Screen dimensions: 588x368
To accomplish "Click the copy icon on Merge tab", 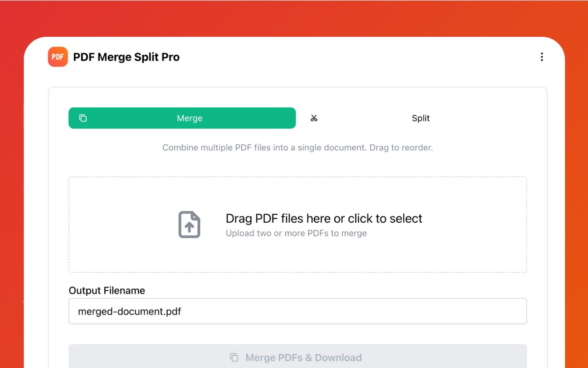I will (83, 118).
